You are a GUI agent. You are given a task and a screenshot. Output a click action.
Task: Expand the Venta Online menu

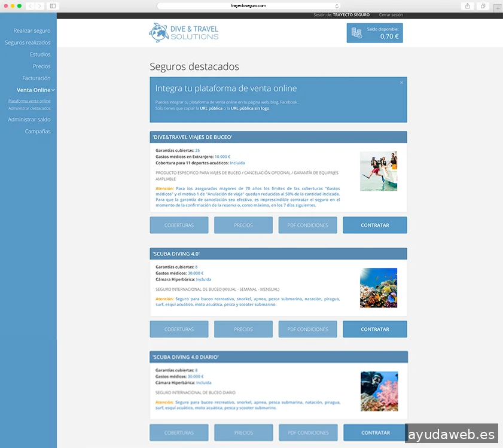36,90
